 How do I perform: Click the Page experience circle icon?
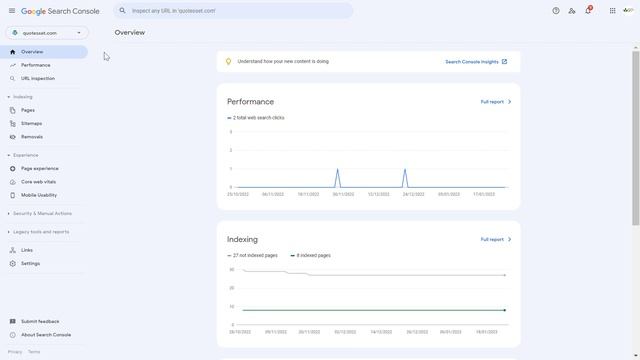click(x=13, y=169)
